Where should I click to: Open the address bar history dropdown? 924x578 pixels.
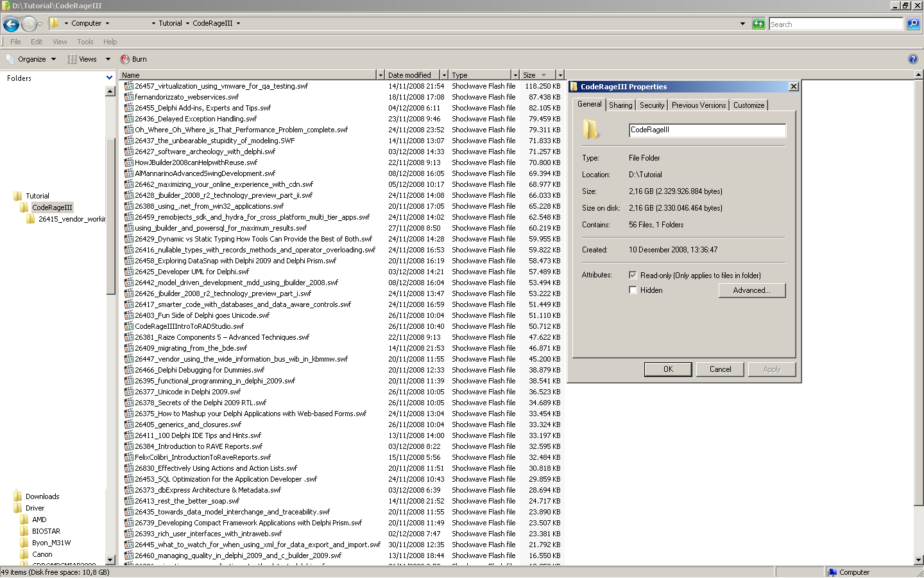pyautogui.click(x=742, y=24)
